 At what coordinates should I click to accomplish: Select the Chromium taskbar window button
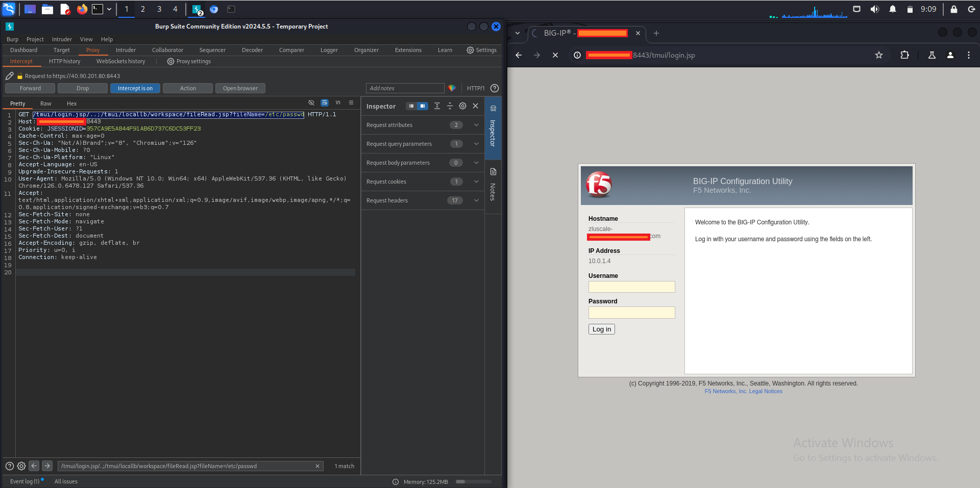(x=214, y=9)
